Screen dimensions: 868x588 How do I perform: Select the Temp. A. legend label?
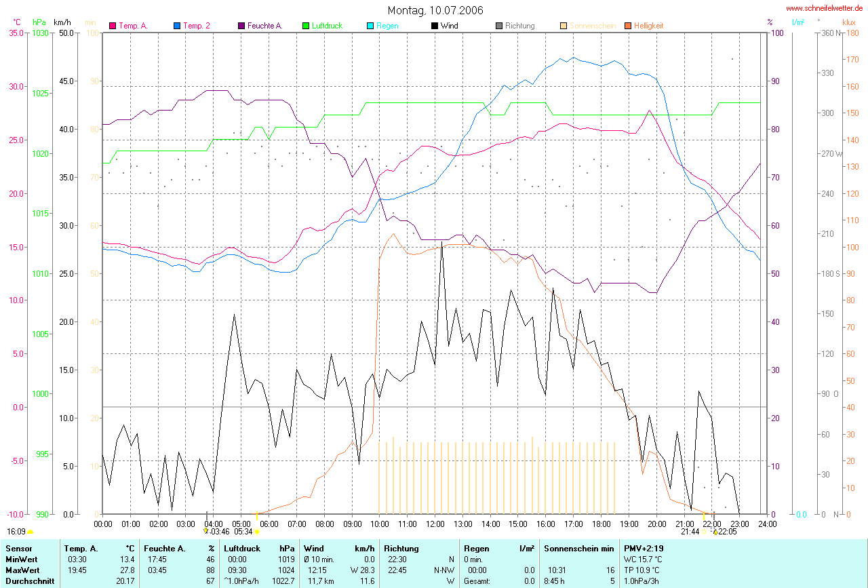pyautogui.click(x=133, y=26)
